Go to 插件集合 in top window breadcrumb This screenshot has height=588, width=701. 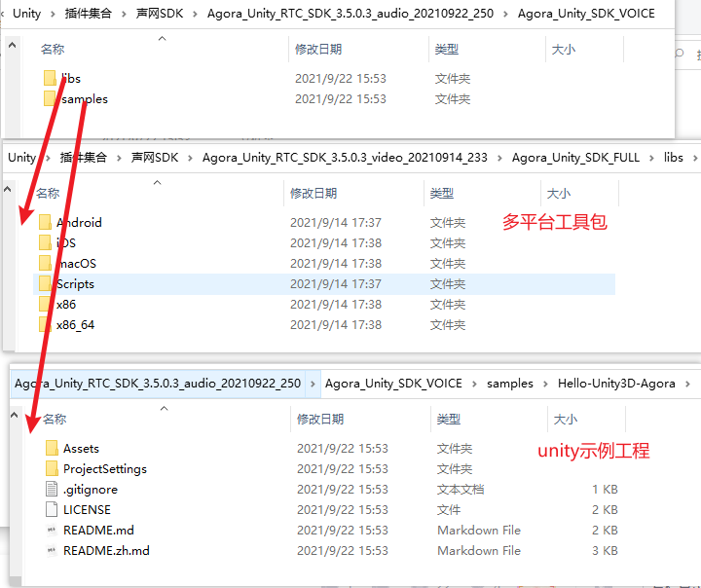tap(88, 14)
